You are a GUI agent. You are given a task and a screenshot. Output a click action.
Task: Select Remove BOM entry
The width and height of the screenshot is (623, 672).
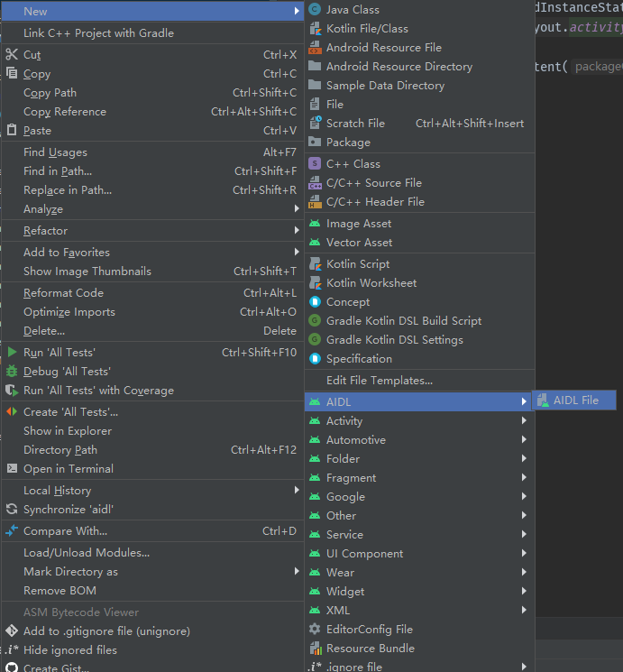pyautogui.click(x=152, y=590)
